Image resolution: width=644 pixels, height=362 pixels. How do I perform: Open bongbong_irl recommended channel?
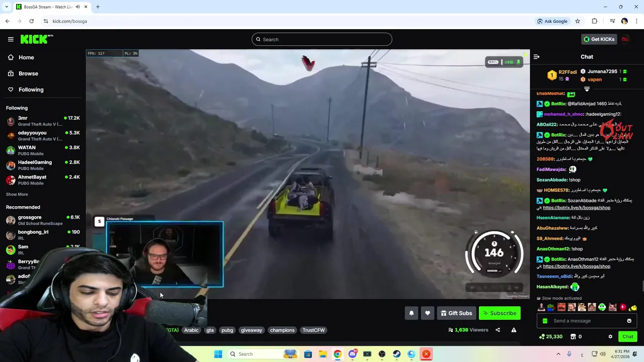tap(43, 235)
